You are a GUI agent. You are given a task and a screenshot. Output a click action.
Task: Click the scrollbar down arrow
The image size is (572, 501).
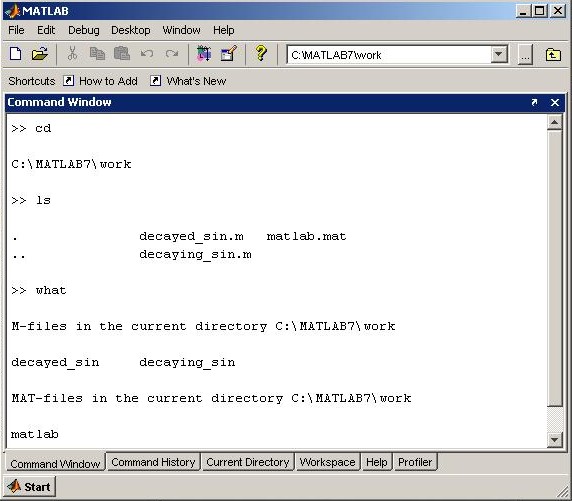point(554,440)
